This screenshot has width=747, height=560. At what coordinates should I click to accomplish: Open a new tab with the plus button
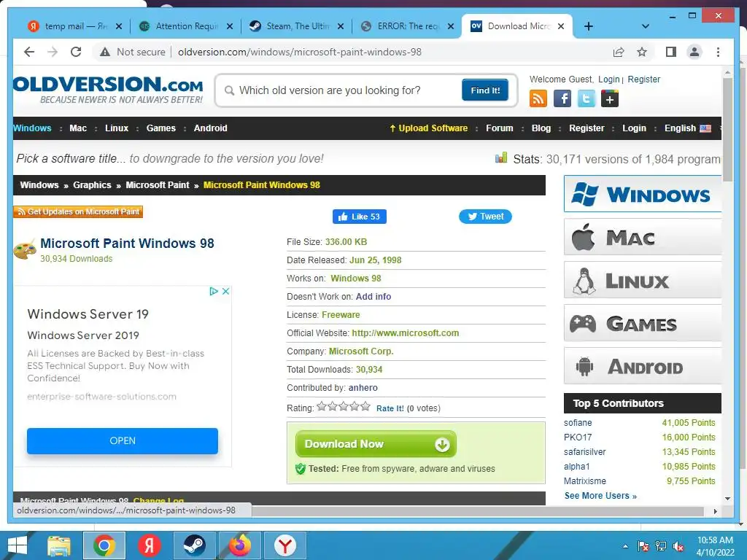[x=589, y=26]
